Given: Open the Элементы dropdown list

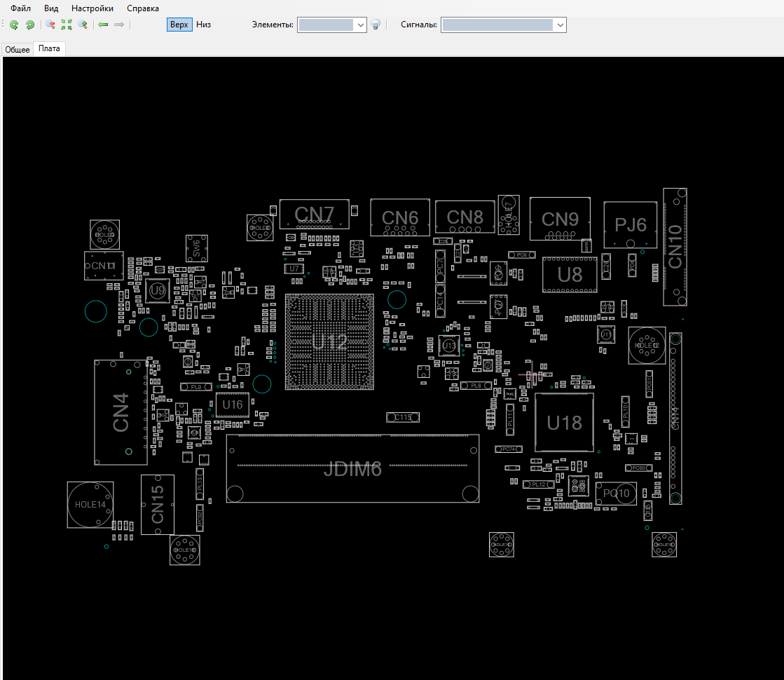Looking at the screenshot, I should (x=360, y=25).
